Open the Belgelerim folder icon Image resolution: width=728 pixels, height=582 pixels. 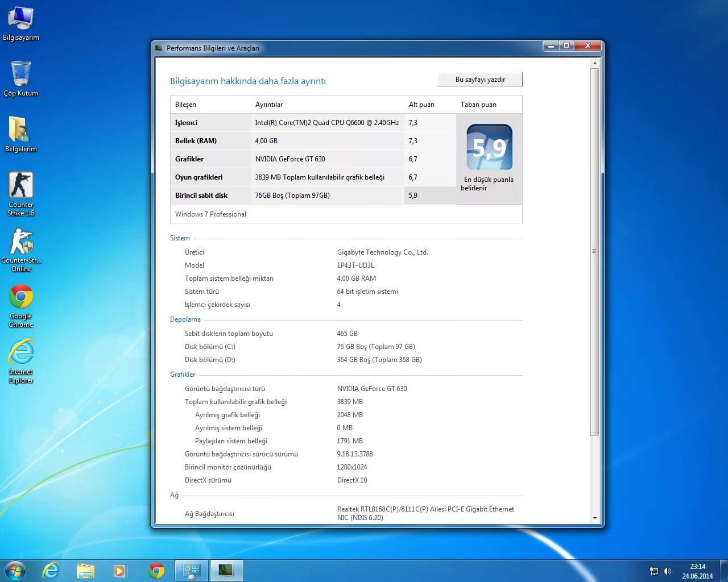[21, 134]
